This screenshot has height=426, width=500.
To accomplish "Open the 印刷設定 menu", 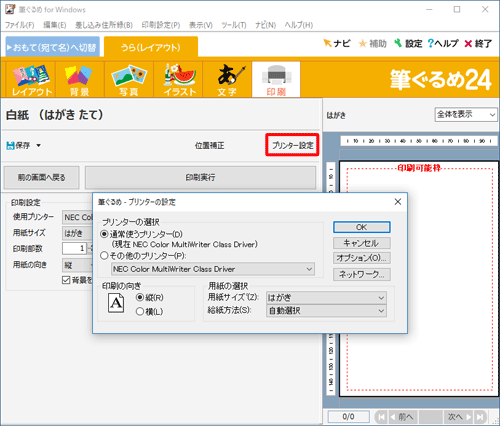I will click(161, 25).
